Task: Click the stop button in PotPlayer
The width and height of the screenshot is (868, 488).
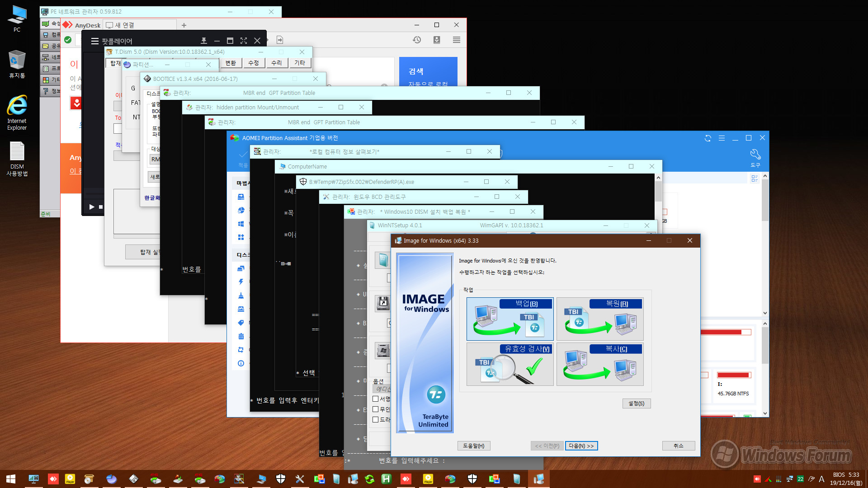Action: [101, 207]
